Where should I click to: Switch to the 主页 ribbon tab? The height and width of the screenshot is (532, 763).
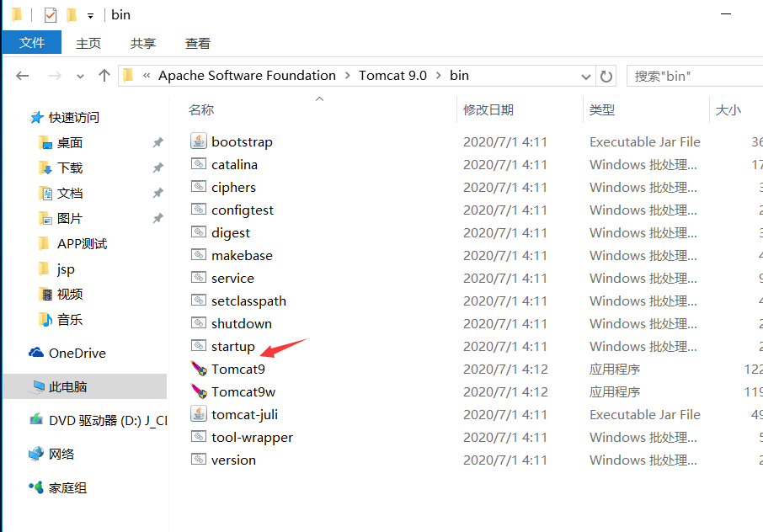(88, 43)
